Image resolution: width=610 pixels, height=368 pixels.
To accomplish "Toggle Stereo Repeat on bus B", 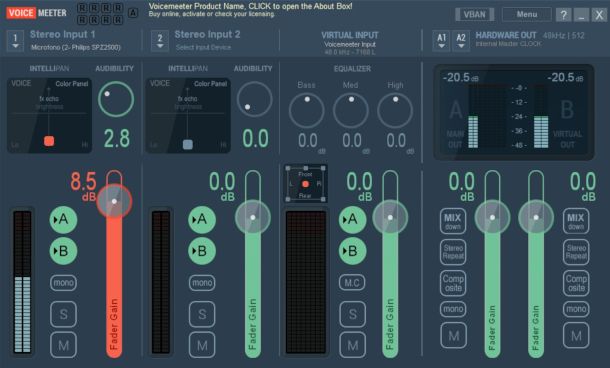I will (x=576, y=252).
